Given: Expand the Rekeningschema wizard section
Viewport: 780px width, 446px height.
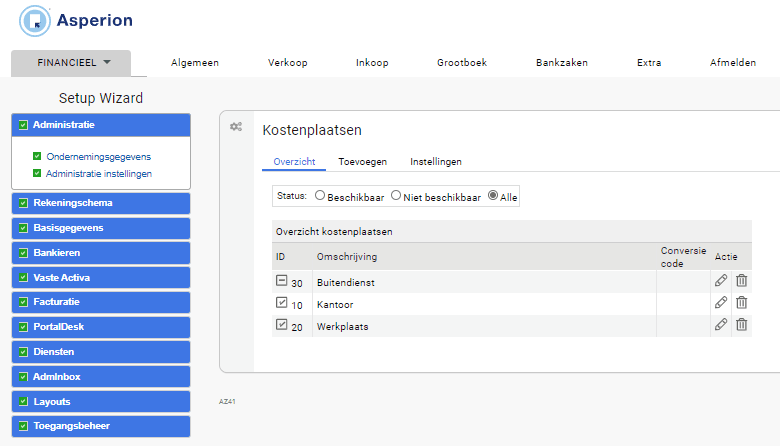Looking at the screenshot, I should 101,203.
